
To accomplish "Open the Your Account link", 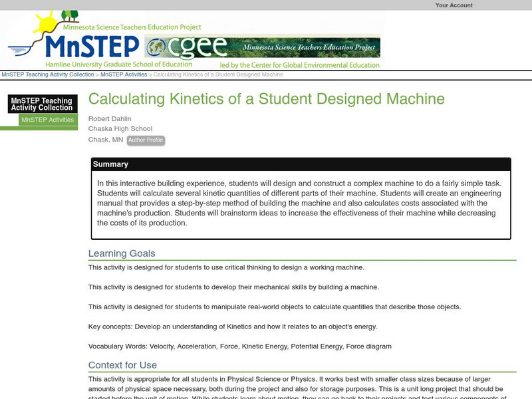I will pyautogui.click(x=454, y=5).
